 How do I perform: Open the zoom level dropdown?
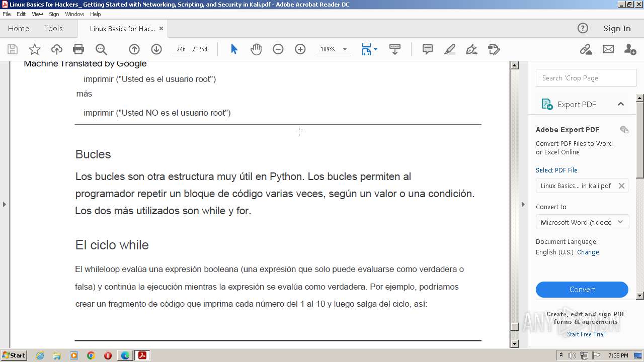click(x=345, y=49)
